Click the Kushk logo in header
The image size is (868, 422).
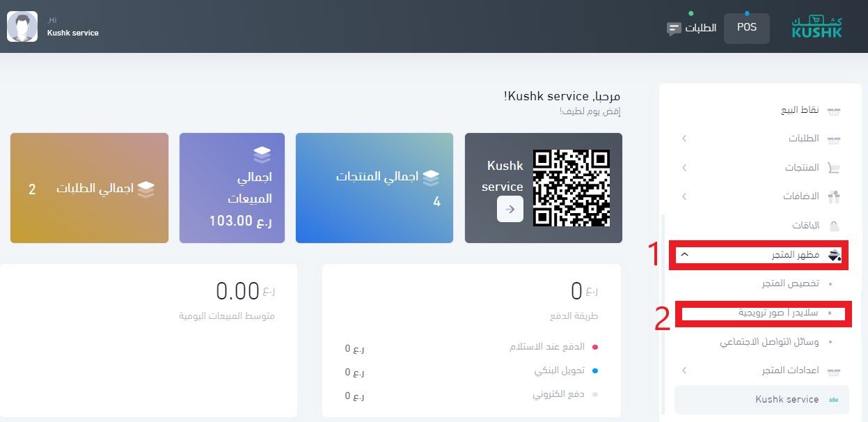(x=816, y=27)
